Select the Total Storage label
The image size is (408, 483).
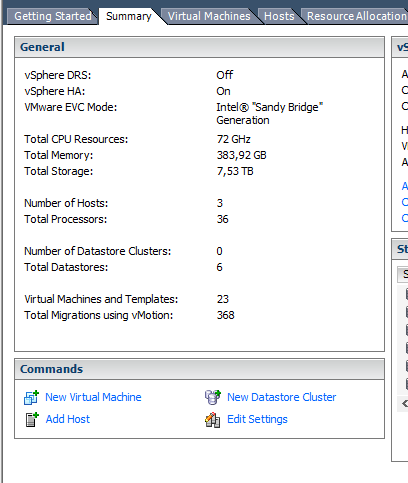coord(59,171)
